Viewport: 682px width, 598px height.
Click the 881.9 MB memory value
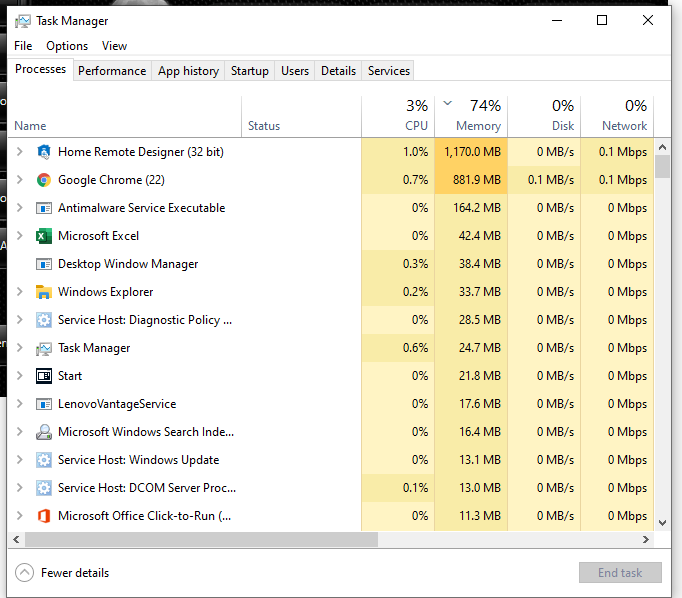click(477, 180)
